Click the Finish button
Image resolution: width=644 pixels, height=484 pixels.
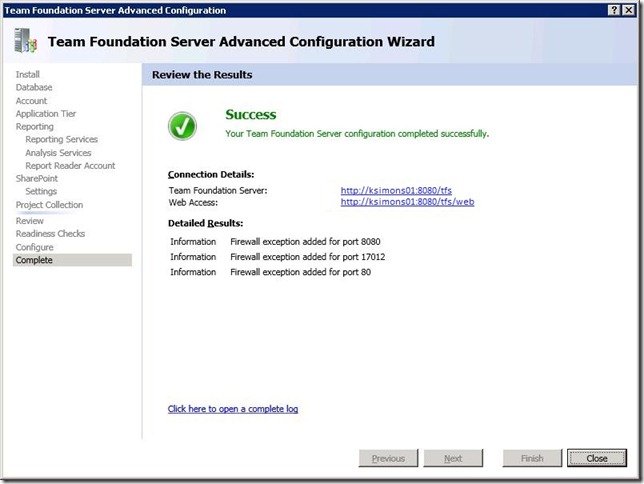[532, 458]
